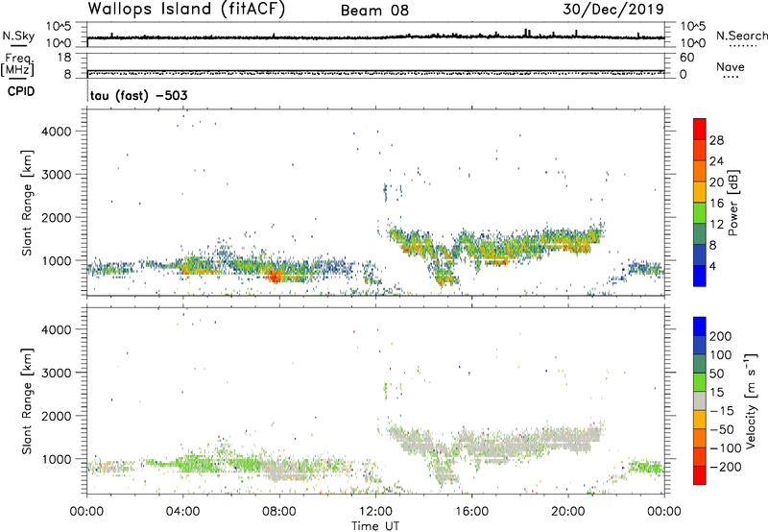Click the power panel 'Slant Range [km]' label
This screenshot has height=532, width=768.
click(27, 203)
